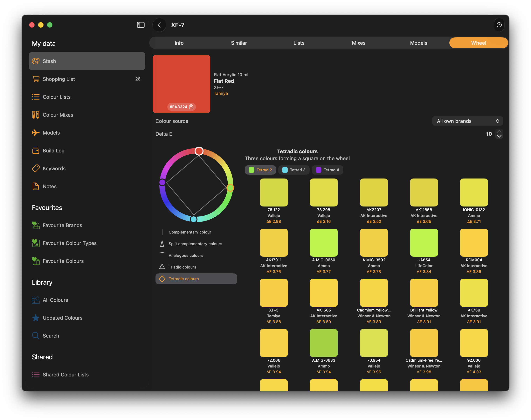The image size is (531, 420).
Task: Select Analogous colours scheme
Action: [196, 255]
